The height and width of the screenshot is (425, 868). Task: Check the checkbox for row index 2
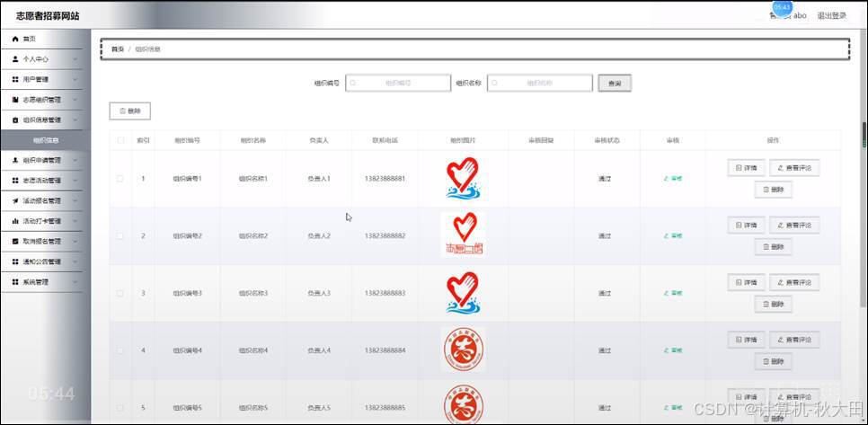tap(120, 235)
